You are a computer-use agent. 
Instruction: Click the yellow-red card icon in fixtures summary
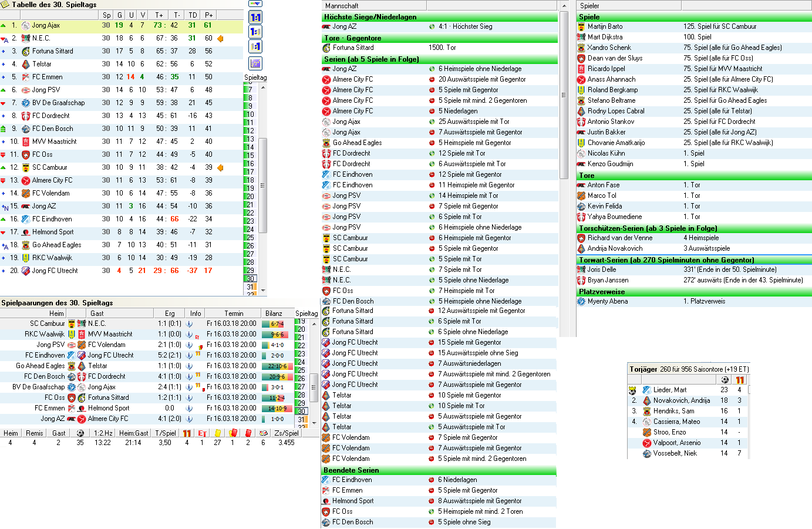pyautogui.click(x=233, y=433)
